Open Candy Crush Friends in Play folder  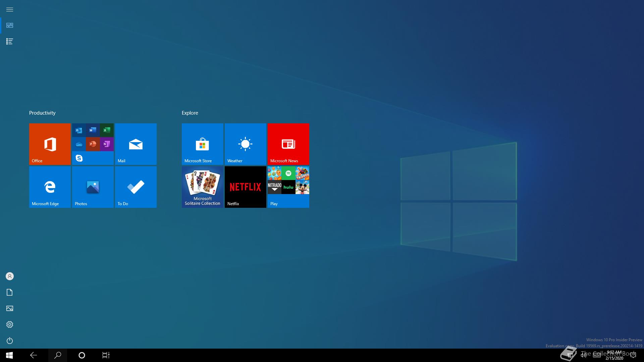tap(302, 173)
